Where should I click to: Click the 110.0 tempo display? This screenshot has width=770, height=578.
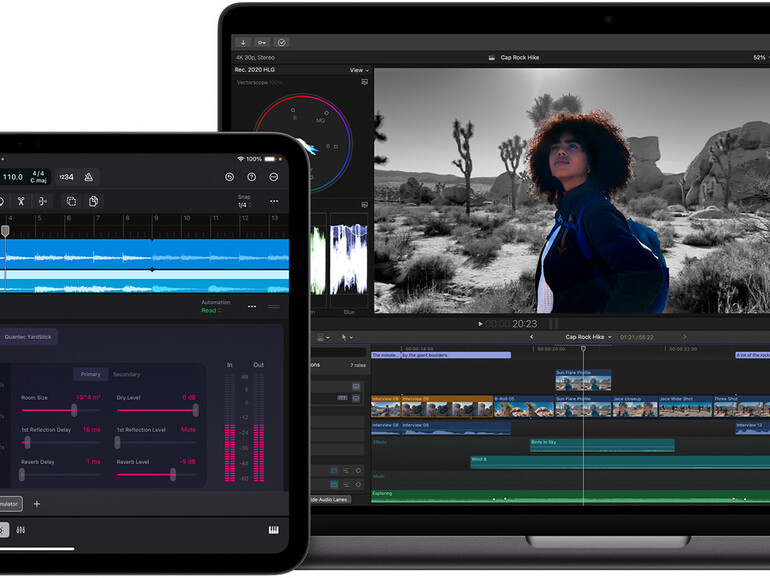(x=13, y=177)
